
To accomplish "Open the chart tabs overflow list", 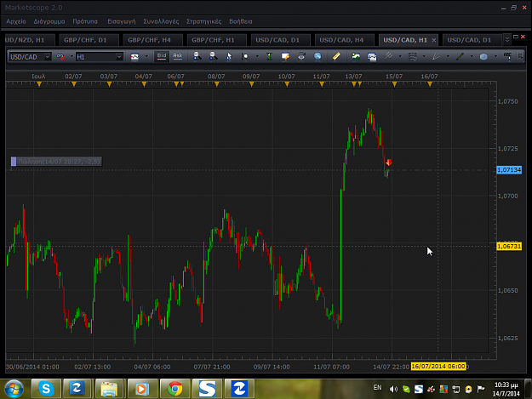I will (507, 40).
